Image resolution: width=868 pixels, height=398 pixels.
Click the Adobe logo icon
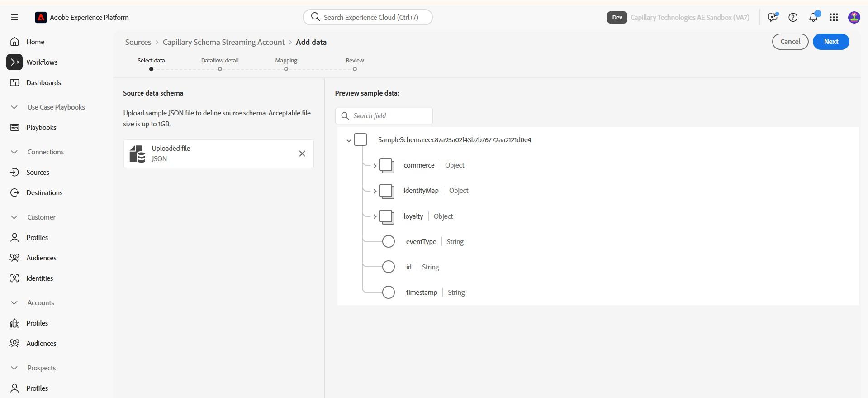41,17
